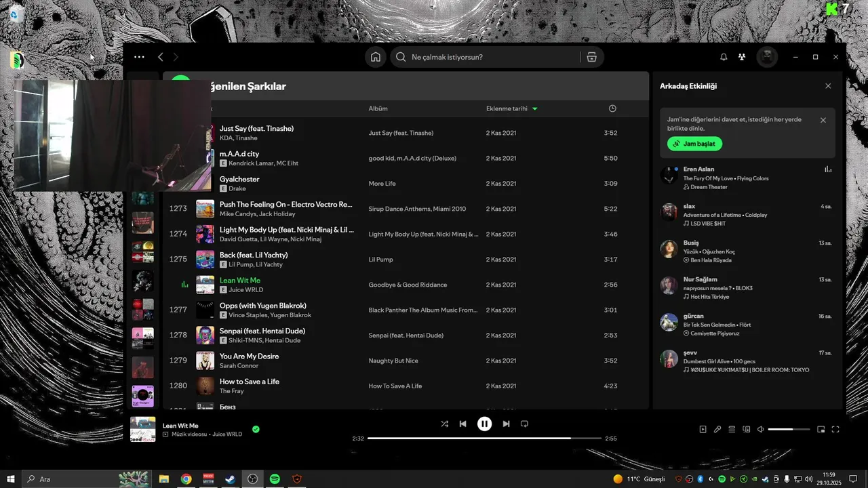Image resolution: width=868 pixels, height=488 pixels.
Task: Open the profile avatar menu
Action: click(x=767, y=57)
